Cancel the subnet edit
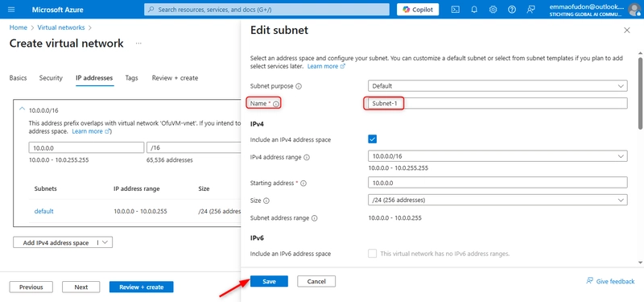The height and width of the screenshot is (302, 644). click(316, 281)
